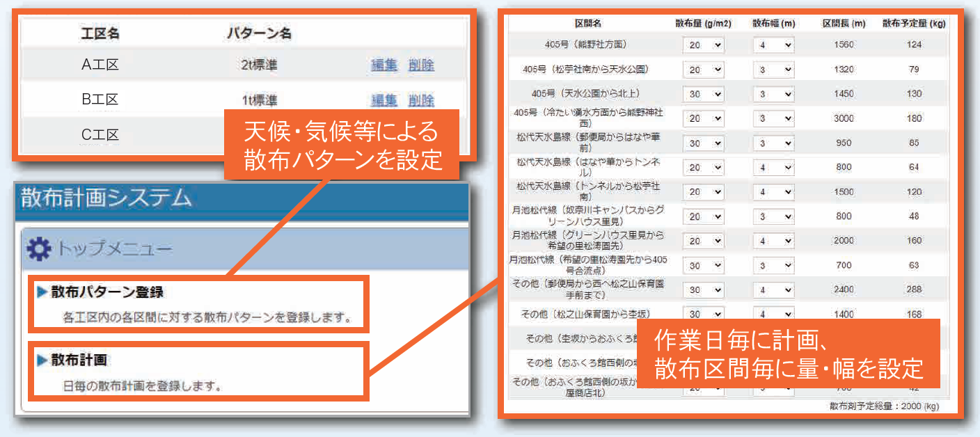Image resolution: width=980 pixels, height=437 pixels.
Task: Open 散布量 dropdown for その他（松之山保育園から杢坂）
Action: tap(703, 314)
